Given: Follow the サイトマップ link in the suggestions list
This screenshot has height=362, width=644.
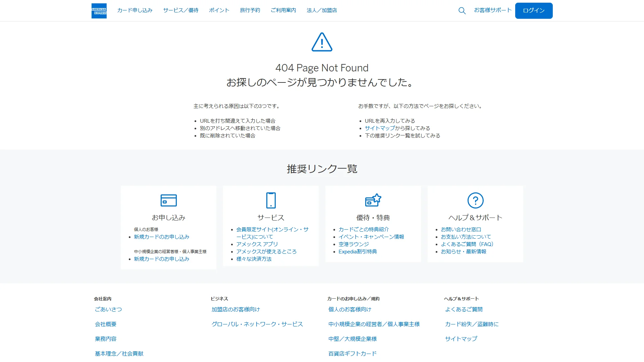Looking at the screenshot, I should coord(380,128).
